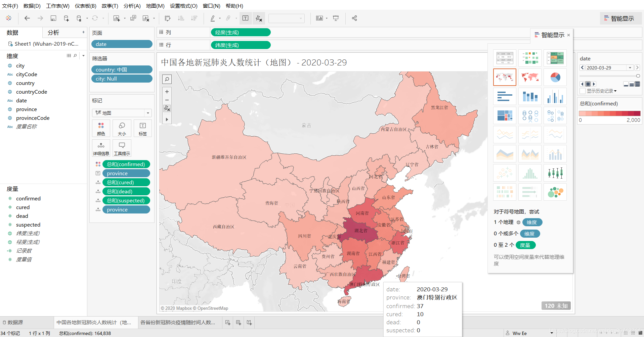Open the date 2020-03-29 dropdown
This screenshot has height=337, width=644.
pyautogui.click(x=630, y=67)
